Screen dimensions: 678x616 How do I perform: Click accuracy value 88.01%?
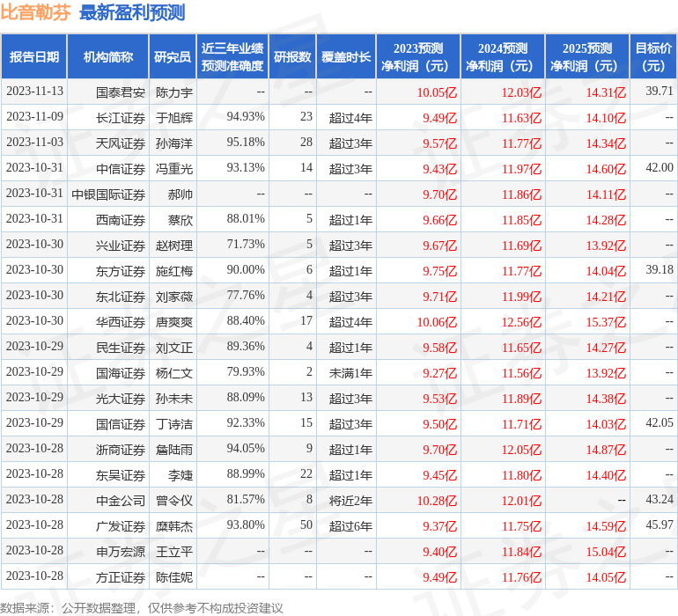click(246, 219)
